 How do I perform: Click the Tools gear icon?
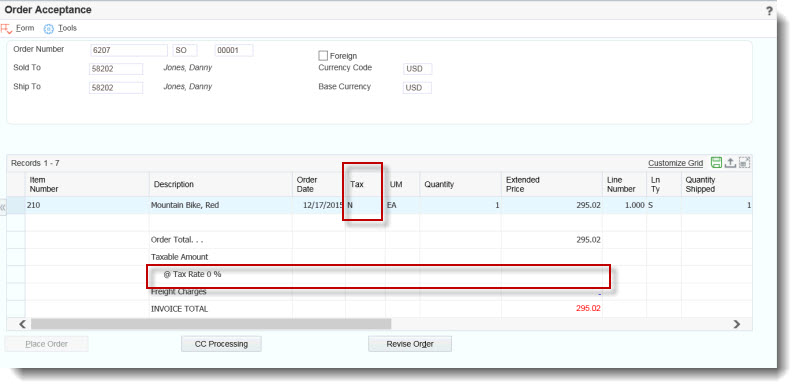click(x=48, y=29)
